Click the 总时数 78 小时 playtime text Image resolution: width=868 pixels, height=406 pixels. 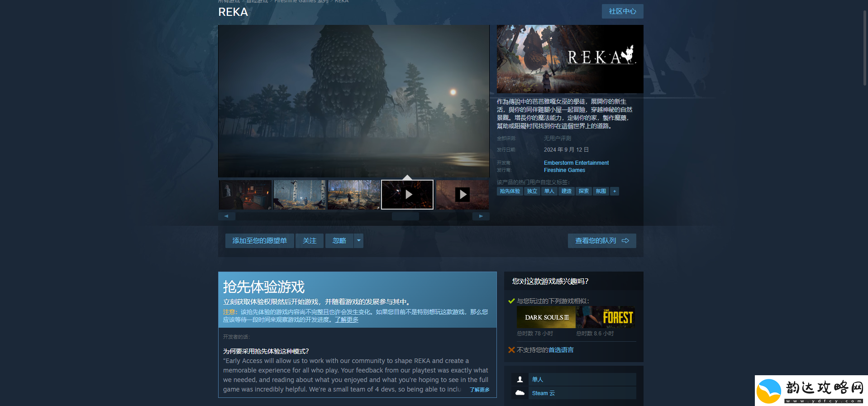click(x=535, y=334)
